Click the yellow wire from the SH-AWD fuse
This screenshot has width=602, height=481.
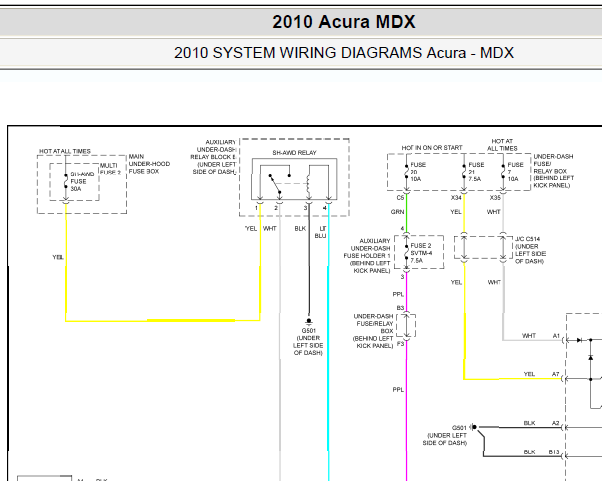tap(66, 261)
